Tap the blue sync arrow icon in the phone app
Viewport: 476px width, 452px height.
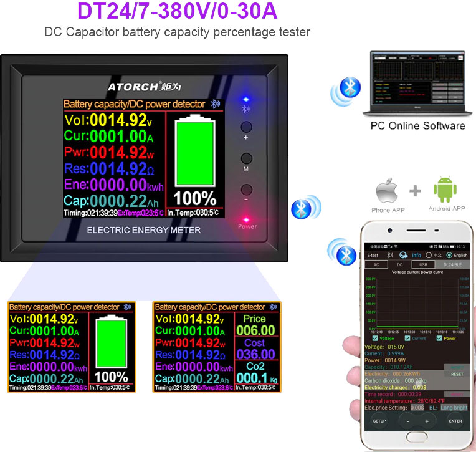point(404,255)
